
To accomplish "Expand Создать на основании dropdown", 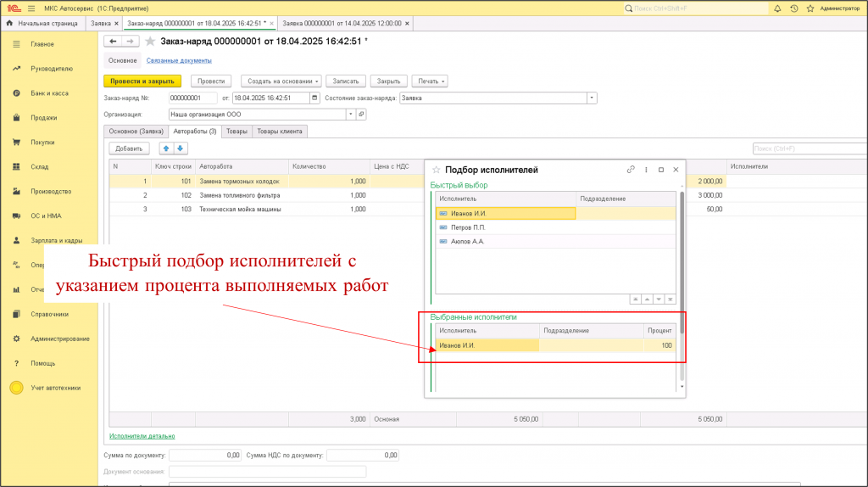I will (281, 81).
